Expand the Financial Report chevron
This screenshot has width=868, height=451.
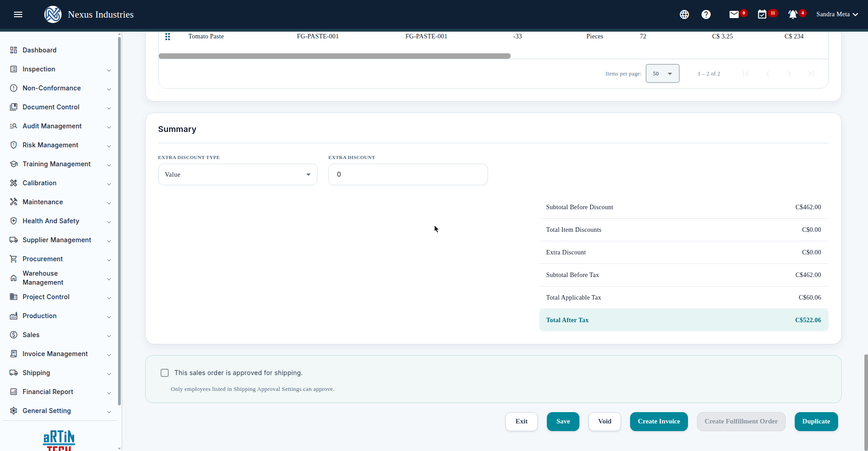tap(109, 393)
